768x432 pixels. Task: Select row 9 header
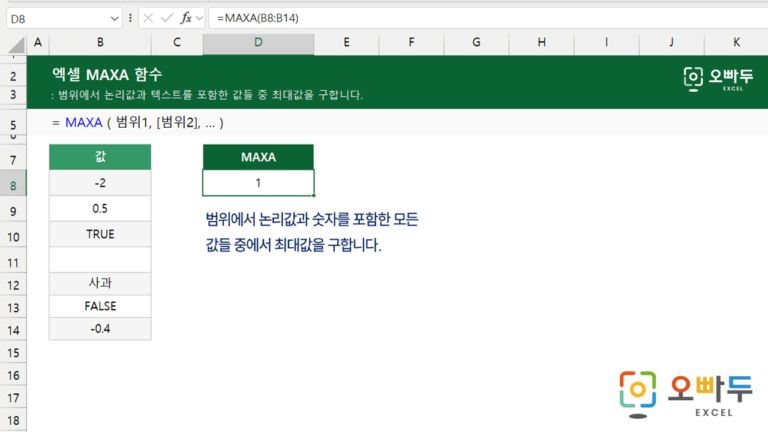coord(13,211)
